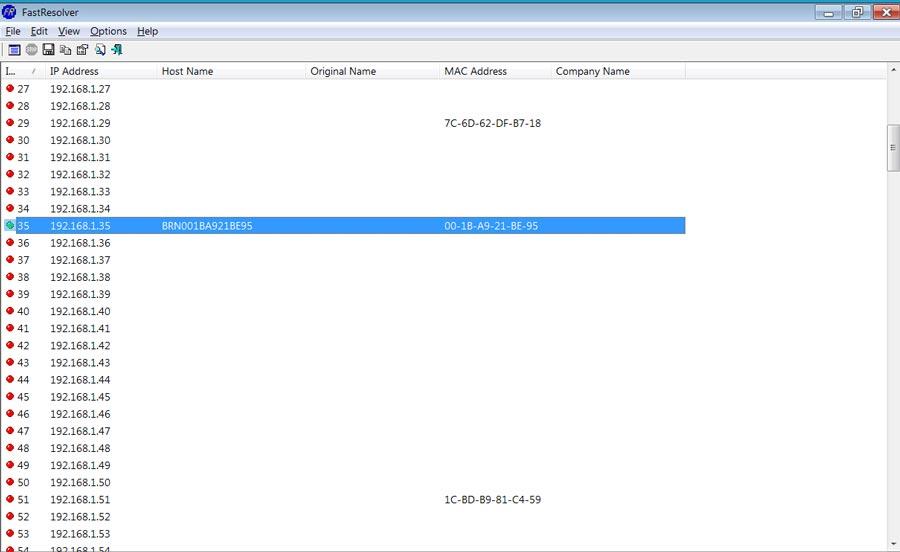This screenshot has width=900, height=552.
Task: Open the View menu
Action: pyautogui.click(x=69, y=32)
